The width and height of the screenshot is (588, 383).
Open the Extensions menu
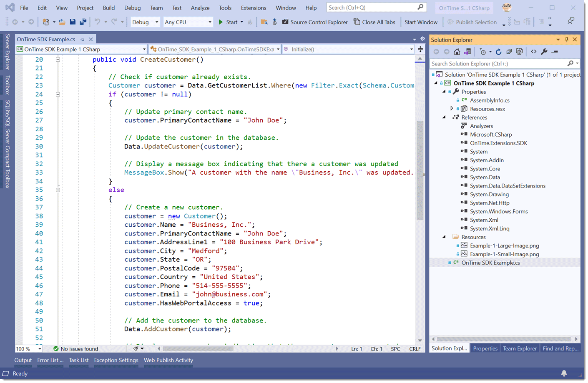tap(254, 8)
